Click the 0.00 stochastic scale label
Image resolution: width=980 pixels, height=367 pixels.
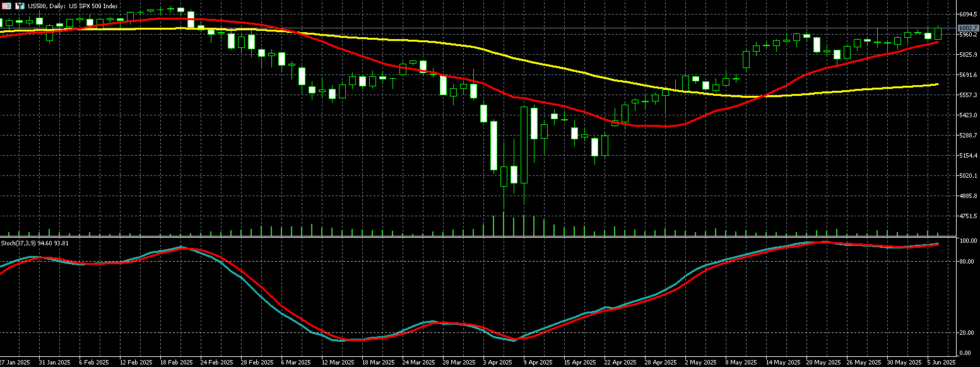(965, 352)
